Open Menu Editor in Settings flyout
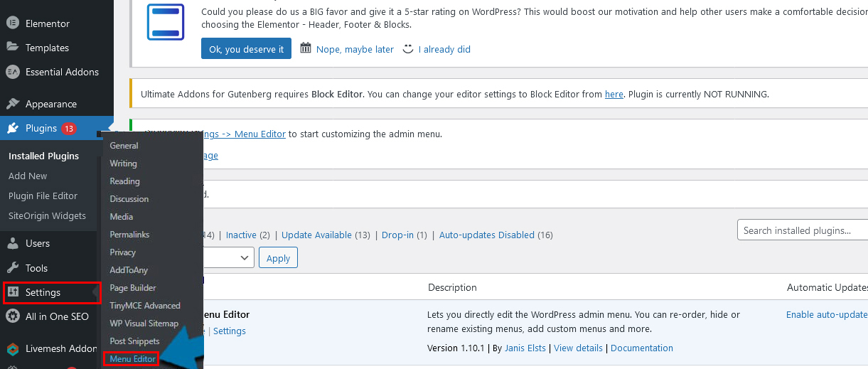This screenshot has height=369, width=868. coord(132,359)
